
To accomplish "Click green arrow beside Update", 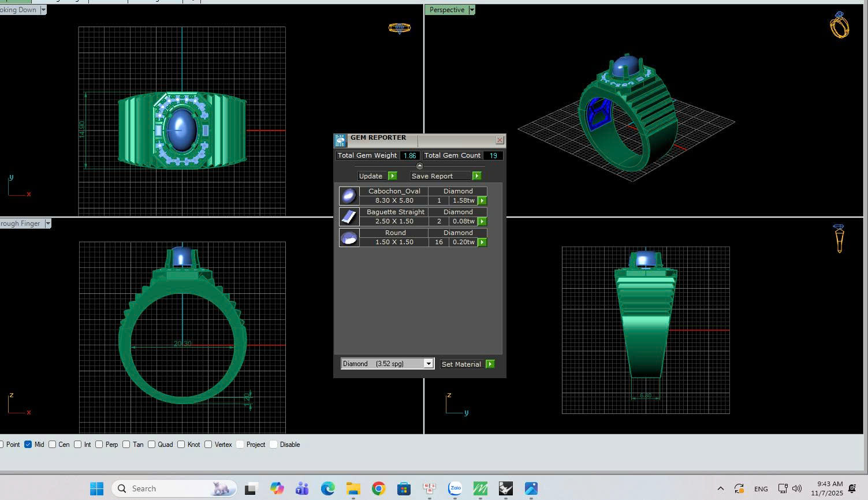I will pyautogui.click(x=393, y=176).
